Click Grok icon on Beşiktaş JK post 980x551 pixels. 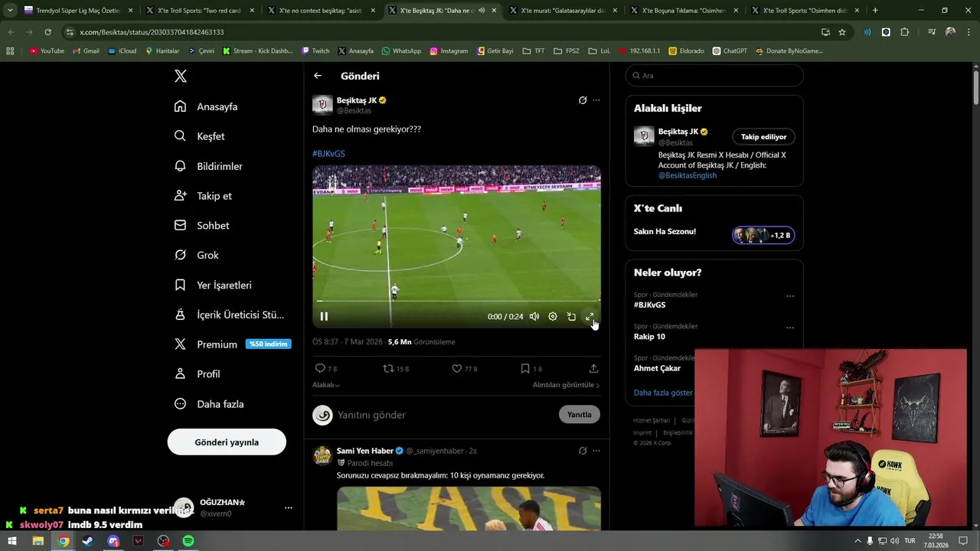583,100
